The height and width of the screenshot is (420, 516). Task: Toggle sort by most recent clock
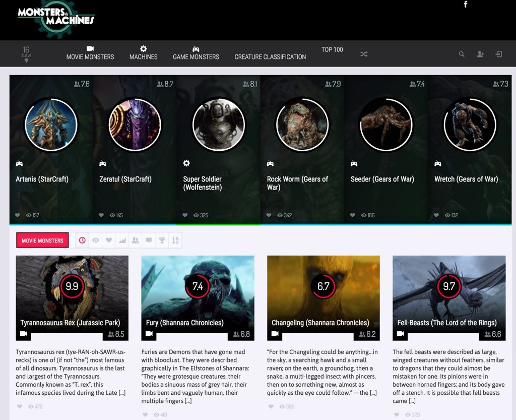click(82, 241)
